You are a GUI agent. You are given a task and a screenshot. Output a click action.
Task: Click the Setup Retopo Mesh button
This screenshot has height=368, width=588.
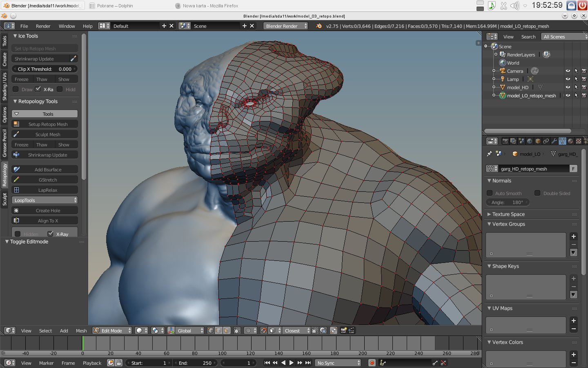(45, 124)
